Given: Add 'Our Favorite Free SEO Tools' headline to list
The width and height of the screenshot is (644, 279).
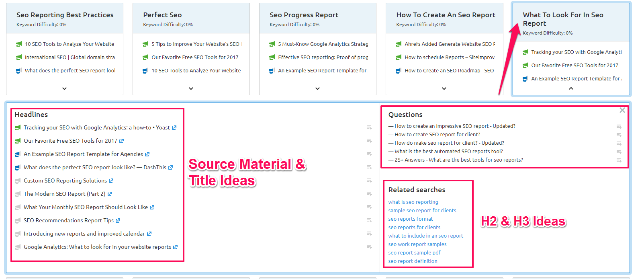Looking at the screenshot, I should point(369,141).
